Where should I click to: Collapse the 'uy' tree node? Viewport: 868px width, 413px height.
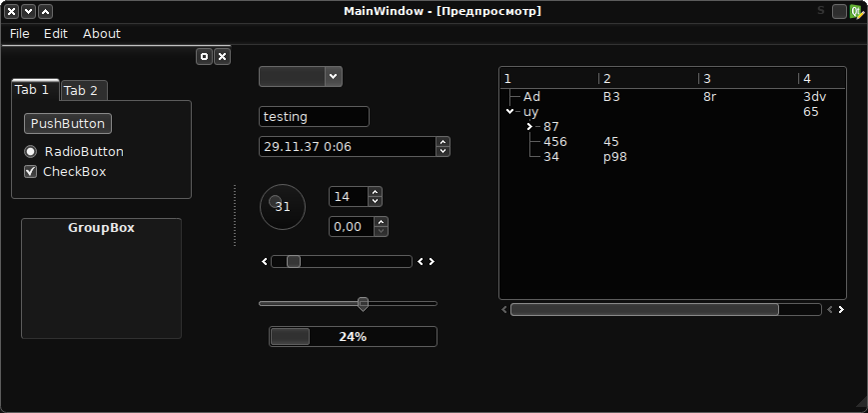509,112
